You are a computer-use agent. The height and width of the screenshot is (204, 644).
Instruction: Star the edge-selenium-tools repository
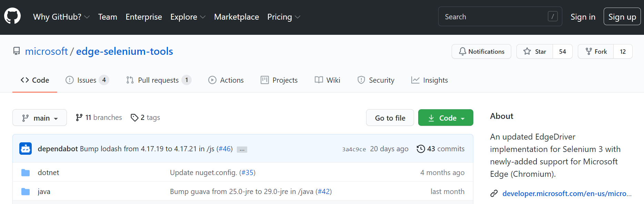pyautogui.click(x=535, y=52)
